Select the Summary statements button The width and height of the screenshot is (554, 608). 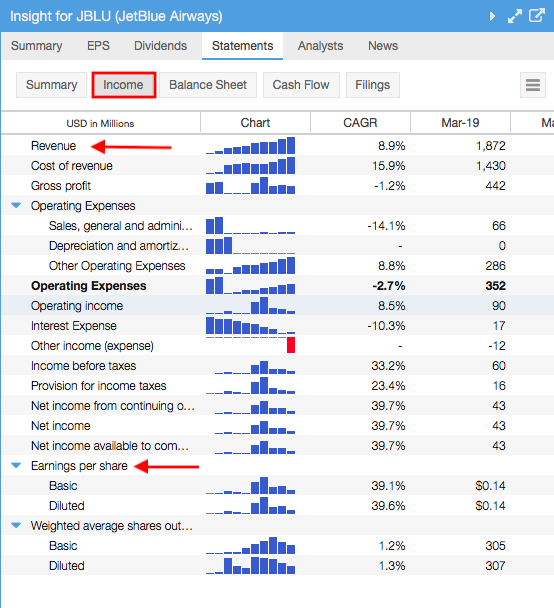[x=52, y=85]
